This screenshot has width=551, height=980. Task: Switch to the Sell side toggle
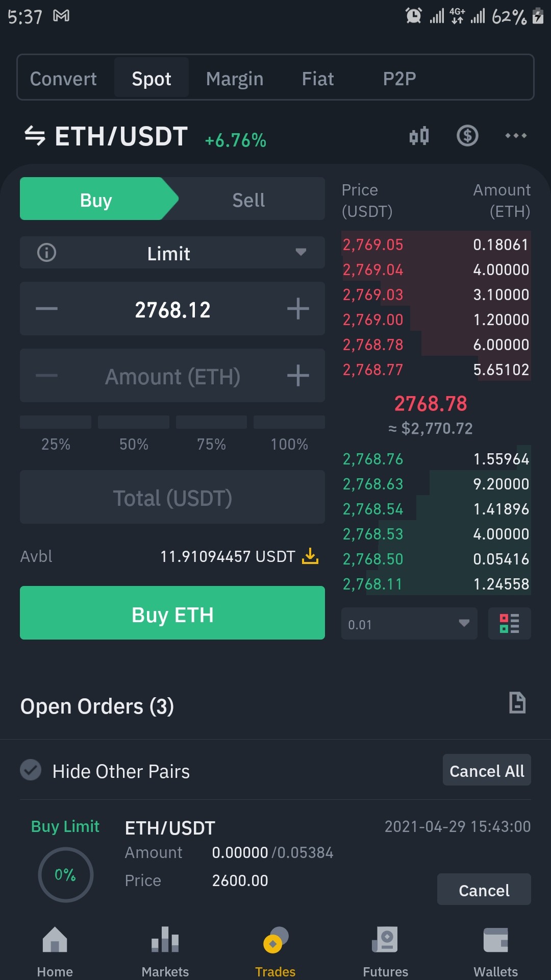coord(248,199)
